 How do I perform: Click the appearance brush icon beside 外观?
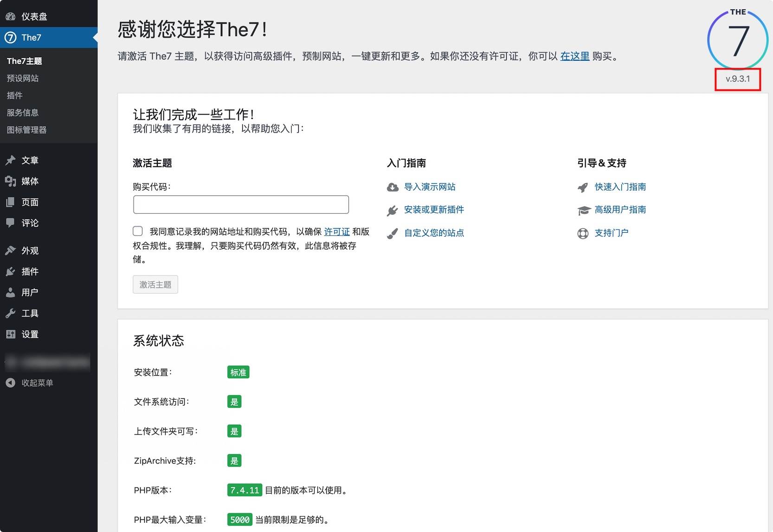click(x=10, y=250)
